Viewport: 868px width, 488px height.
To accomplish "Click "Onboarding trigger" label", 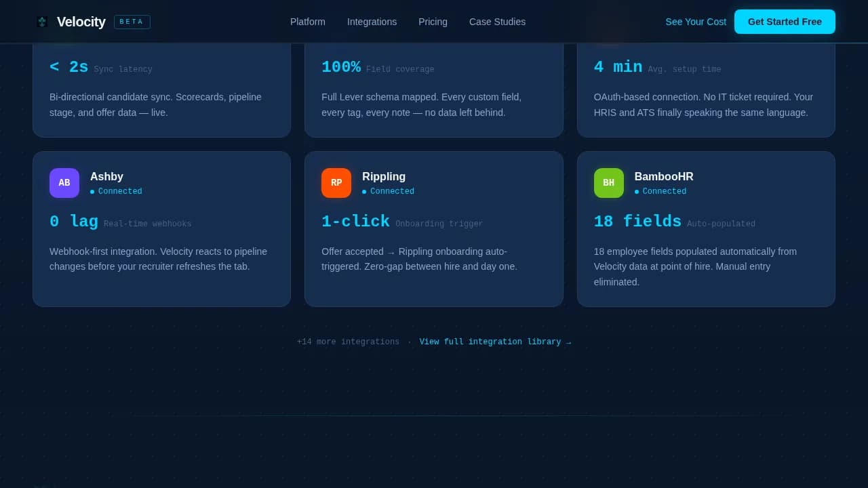I will (439, 224).
